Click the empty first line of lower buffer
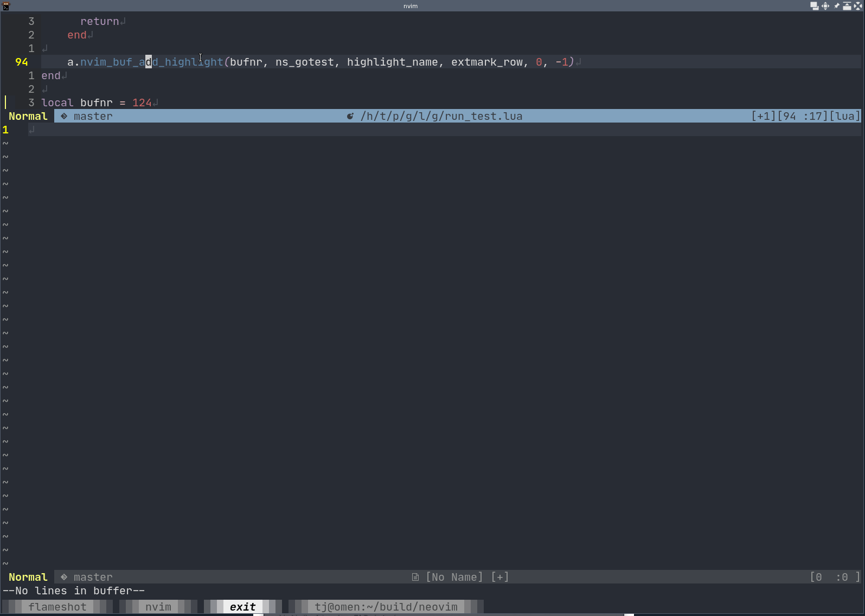This screenshot has height=616, width=865. tap(444, 130)
